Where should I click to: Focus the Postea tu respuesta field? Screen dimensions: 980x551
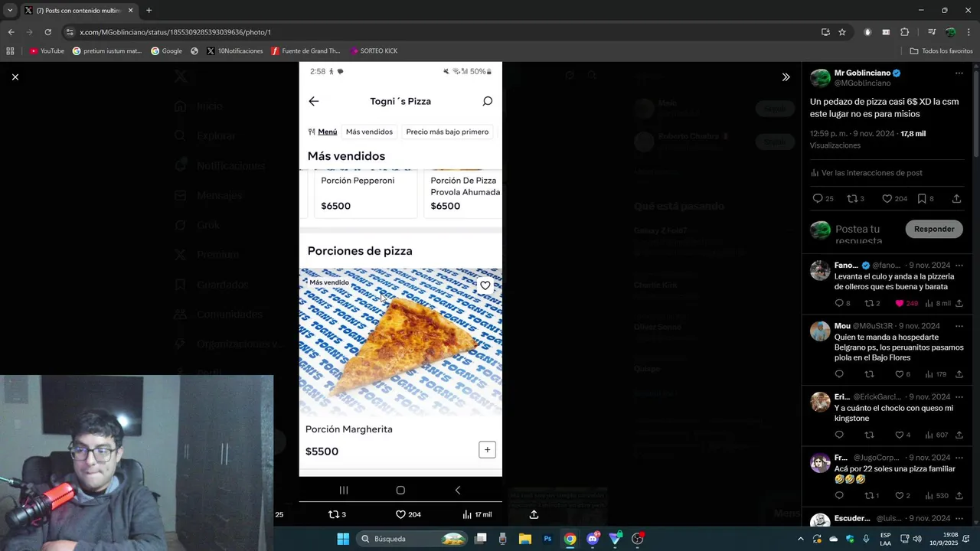[x=865, y=234]
